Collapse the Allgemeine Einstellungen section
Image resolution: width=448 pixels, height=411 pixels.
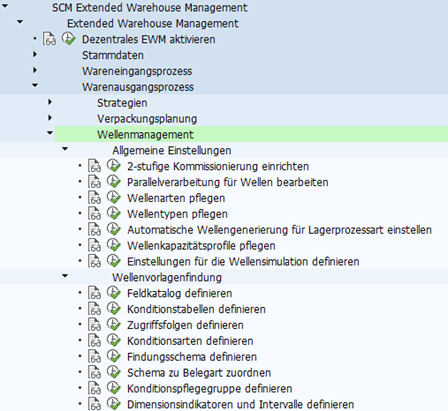65,149
